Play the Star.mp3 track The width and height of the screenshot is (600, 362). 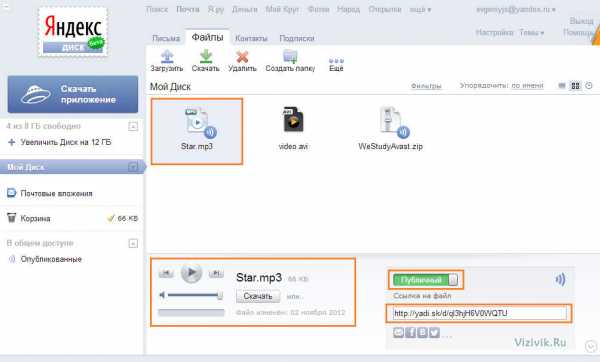coord(191,273)
